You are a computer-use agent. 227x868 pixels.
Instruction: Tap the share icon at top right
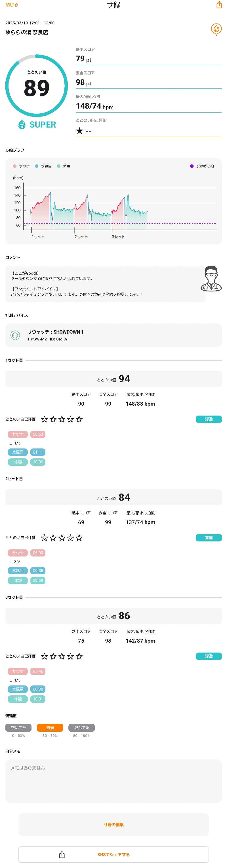[x=219, y=5]
